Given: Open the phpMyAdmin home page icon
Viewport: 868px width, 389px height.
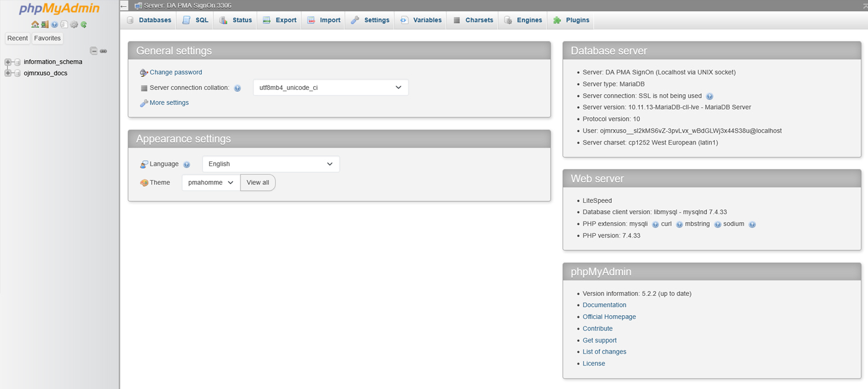Looking at the screenshot, I should [35, 24].
